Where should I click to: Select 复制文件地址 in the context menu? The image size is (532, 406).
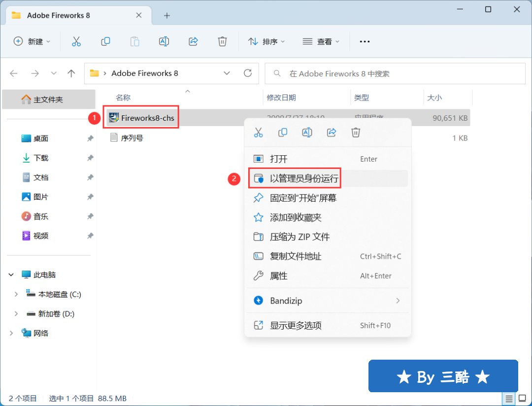coord(328,256)
